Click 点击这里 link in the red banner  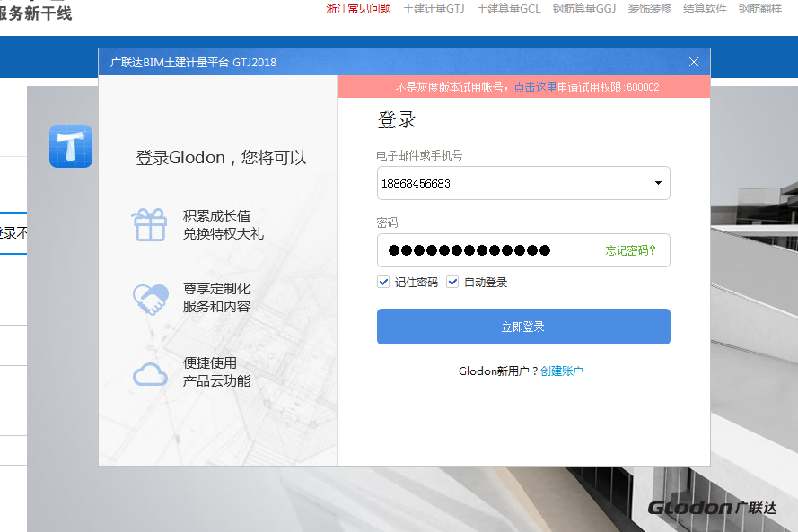(x=535, y=87)
